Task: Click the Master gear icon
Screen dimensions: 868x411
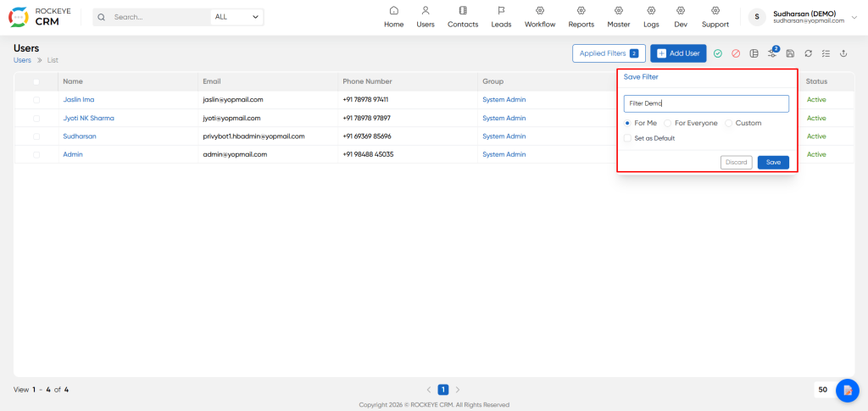Action: click(618, 10)
